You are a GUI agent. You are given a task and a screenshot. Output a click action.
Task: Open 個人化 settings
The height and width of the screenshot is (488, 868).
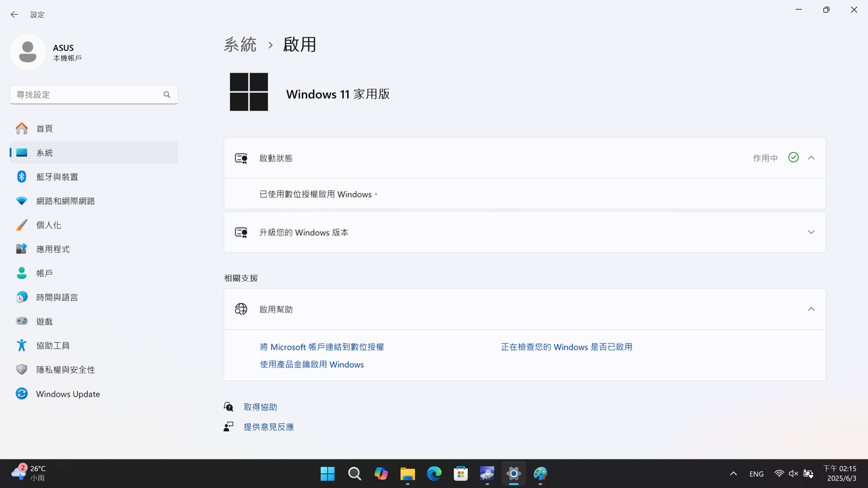click(94, 225)
